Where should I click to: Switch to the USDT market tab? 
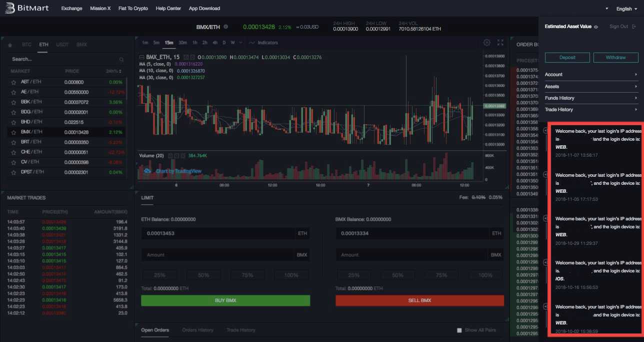pos(62,45)
